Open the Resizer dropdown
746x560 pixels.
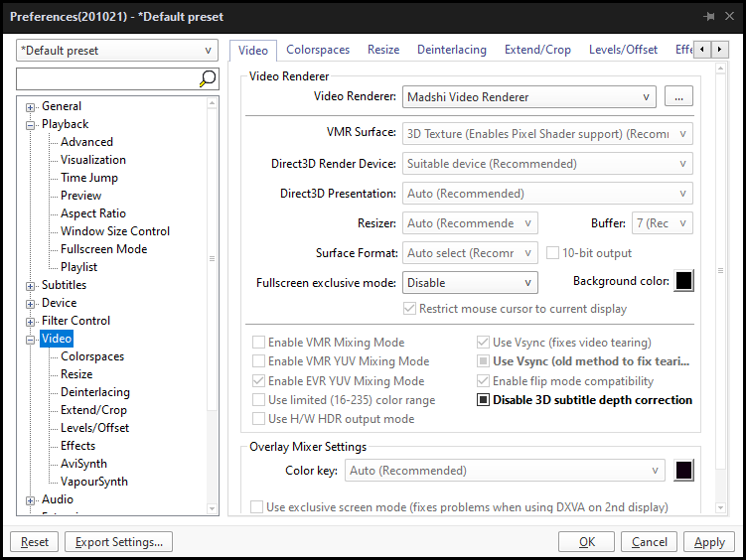tap(470, 223)
